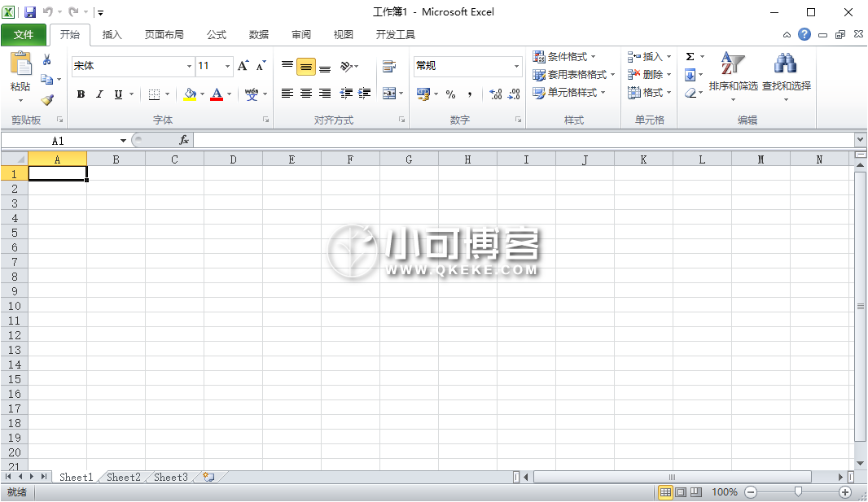Click the insert function fx icon
Viewport: 868px width, 502px height.
(x=184, y=141)
